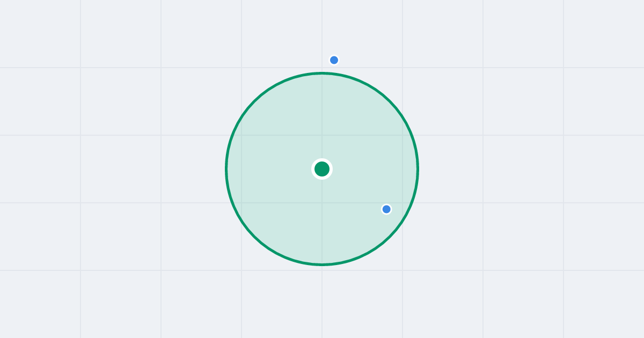Click the shaded circle interior left of the center marker

268,169
